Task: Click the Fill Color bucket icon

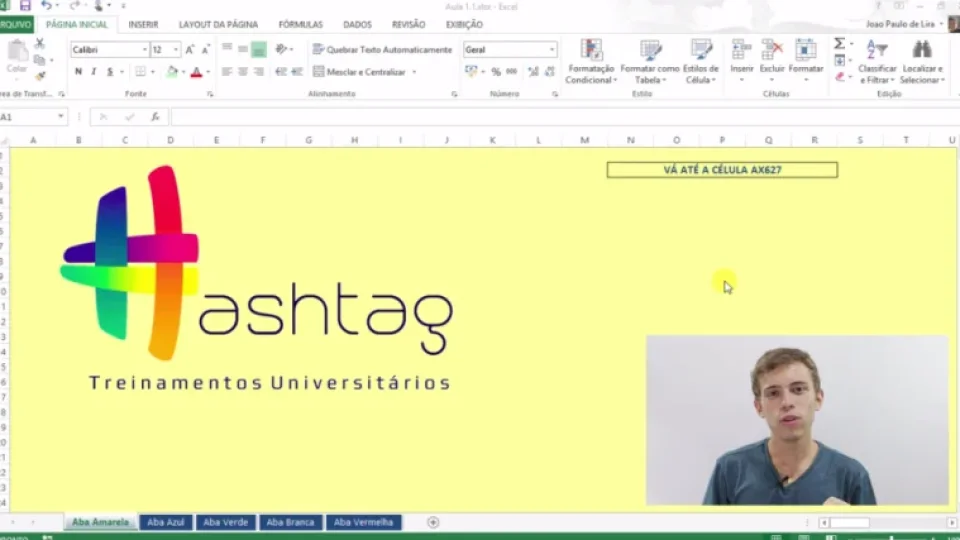Action: click(x=173, y=72)
